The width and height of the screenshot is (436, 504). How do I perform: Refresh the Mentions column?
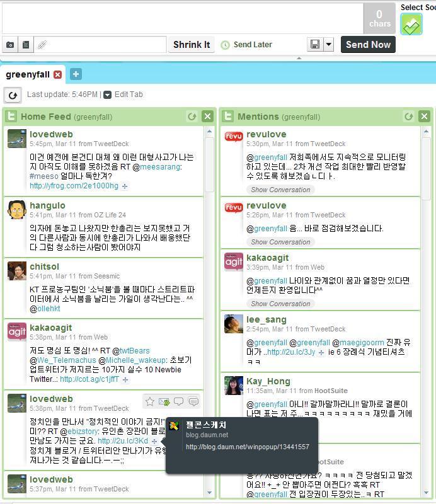tap(409, 117)
